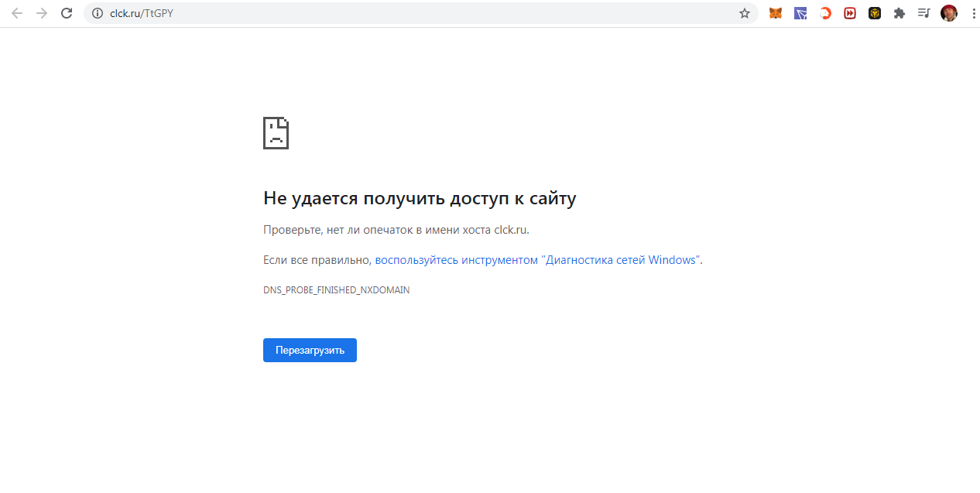Go forward with the arrow button
This screenshot has height=493, width=980.
42,13
